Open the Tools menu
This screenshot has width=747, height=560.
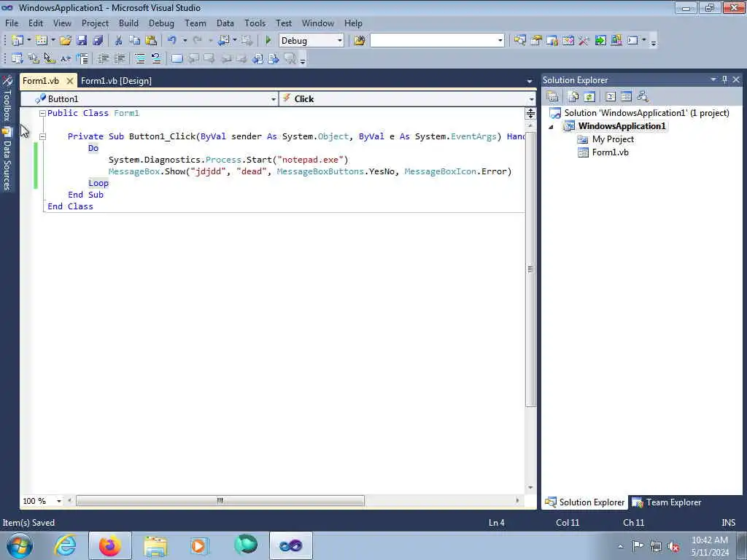pos(255,23)
